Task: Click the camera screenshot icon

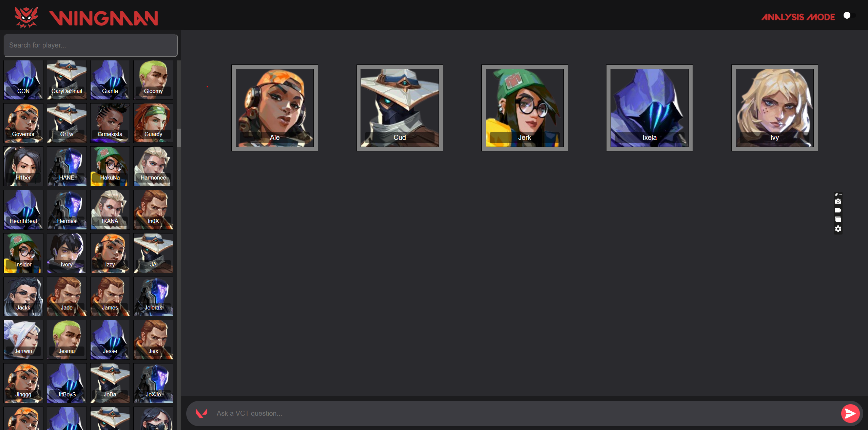Action: coord(838,201)
